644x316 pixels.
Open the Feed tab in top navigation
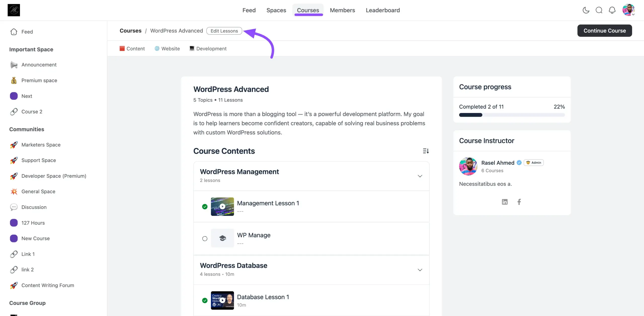(x=249, y=10)
